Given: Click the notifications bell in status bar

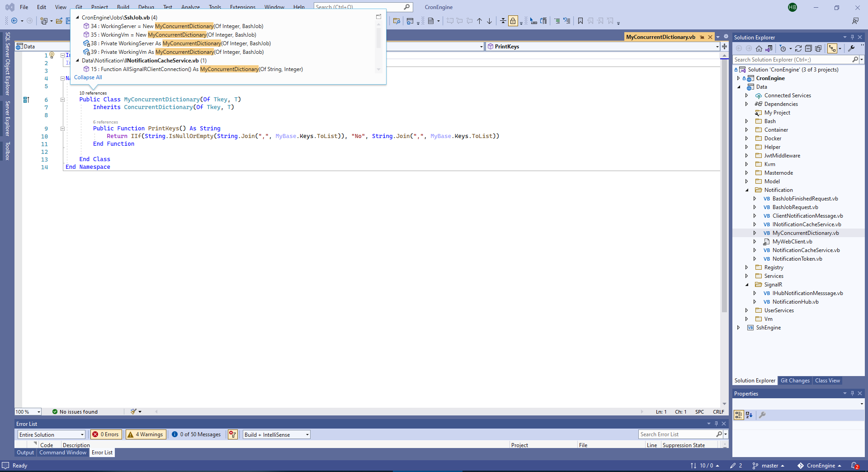Looking at the screenshot, I should [x=855, y=466].
